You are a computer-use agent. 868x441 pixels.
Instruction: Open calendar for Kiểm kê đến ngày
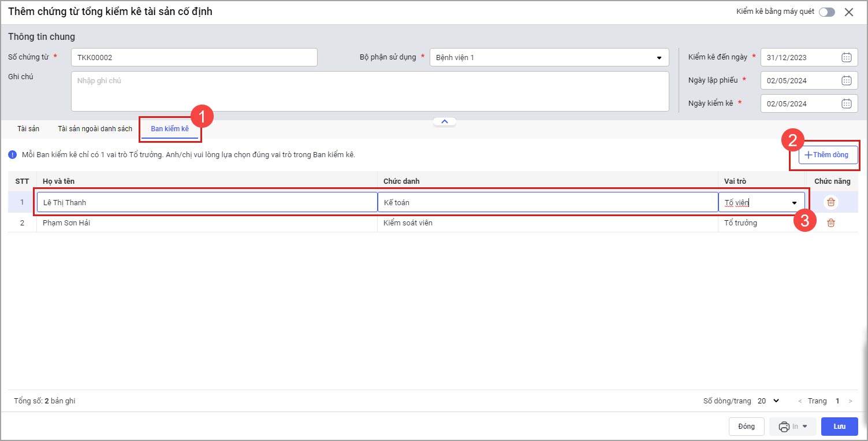[x=846, y=57]
